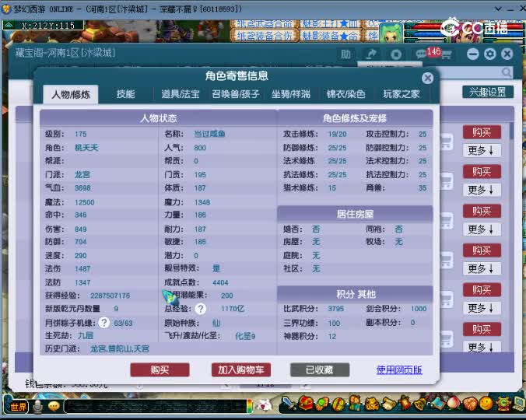The height and width of the screenshot is (420, 526).
Task: Click the pink peach icon
Action: (454, 404)
